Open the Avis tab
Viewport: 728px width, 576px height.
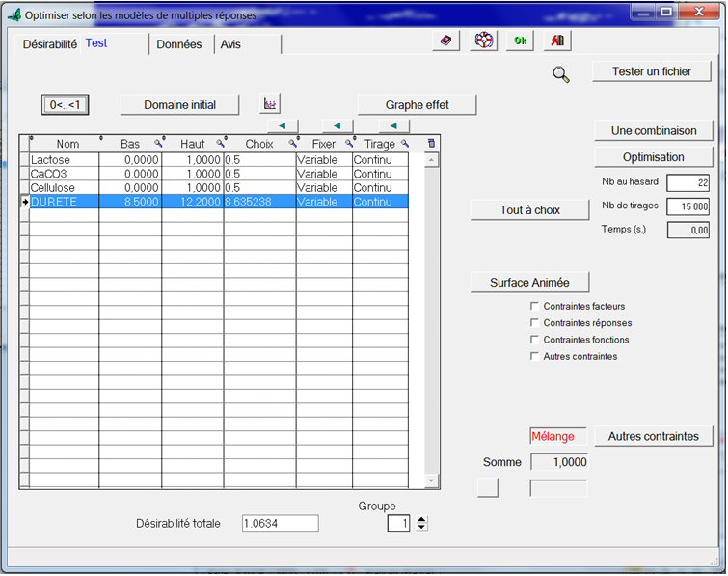point(231,44)
